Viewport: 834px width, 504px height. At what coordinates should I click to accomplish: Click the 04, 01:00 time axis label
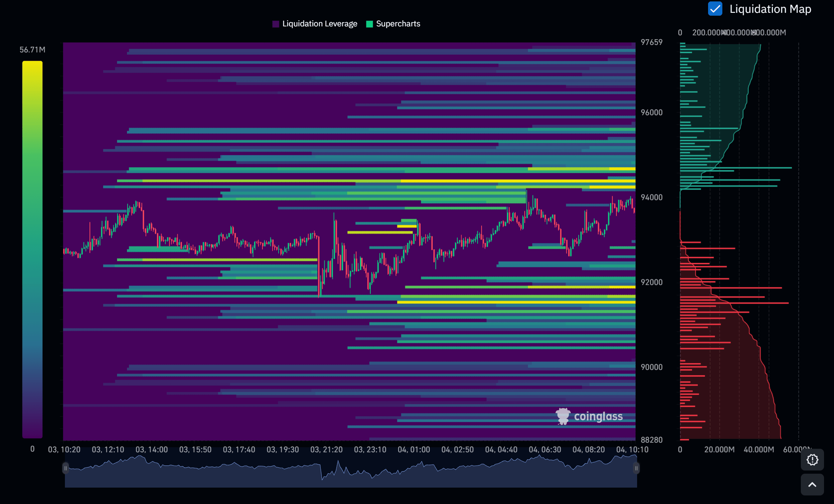tap(414, 449)
